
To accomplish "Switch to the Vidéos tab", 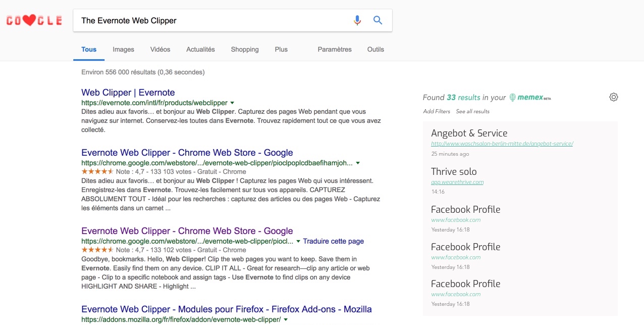I will click(160, 50).
